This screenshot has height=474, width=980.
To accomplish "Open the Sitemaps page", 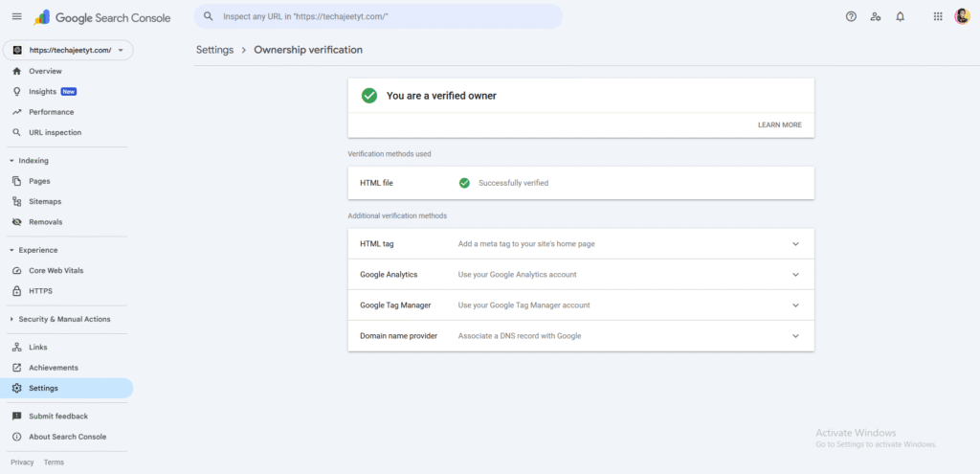I will 45,201.
